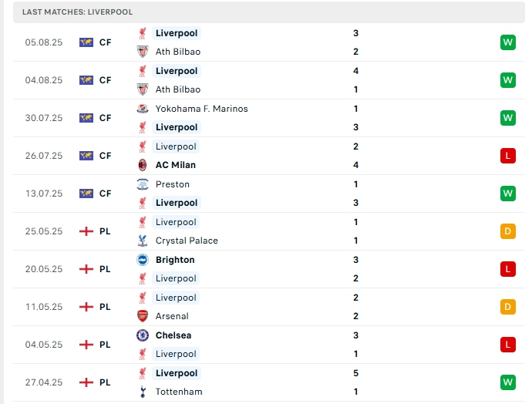The image size is (532, 404).
Task: Click the green W badge for Tottenham match
Action: pyautogui.click(x=507, y=382)
